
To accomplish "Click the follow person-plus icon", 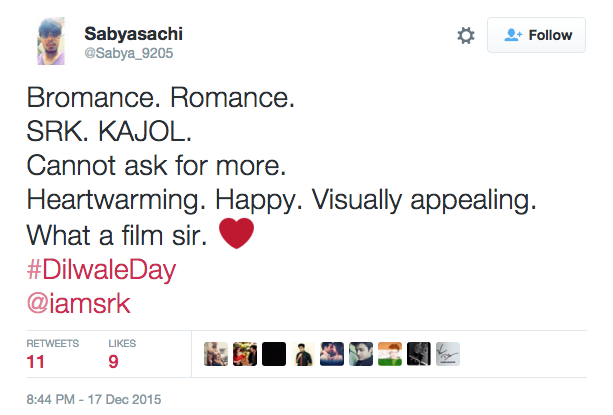I will pos(514,35).
